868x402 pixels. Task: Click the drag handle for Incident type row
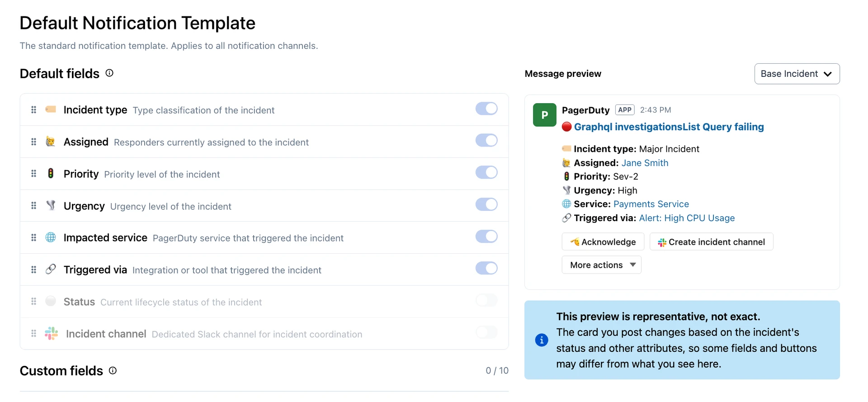click(33, 110)
